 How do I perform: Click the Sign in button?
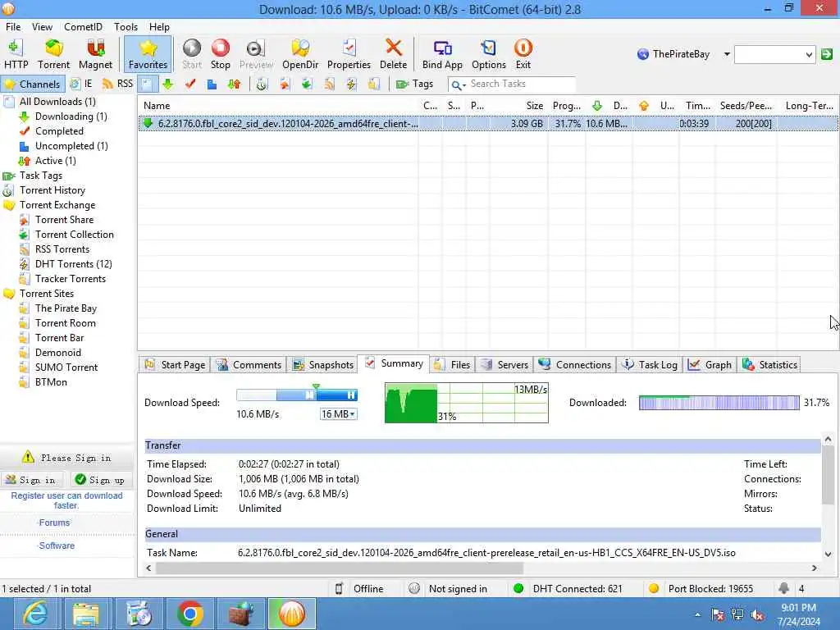(x=32, y=480)
